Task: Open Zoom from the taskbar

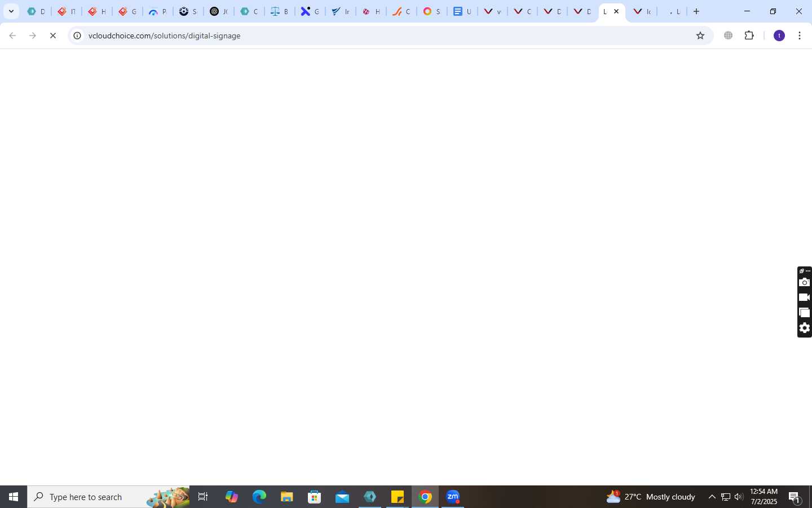Action: [x=453, y=497]
